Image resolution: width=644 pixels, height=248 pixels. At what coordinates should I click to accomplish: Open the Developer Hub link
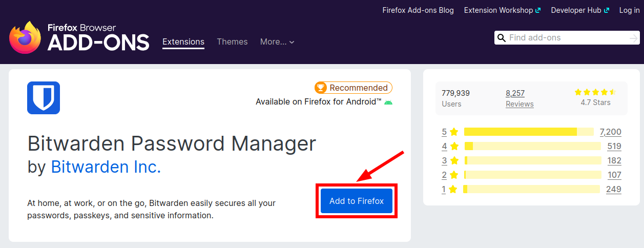click(576, 10)
